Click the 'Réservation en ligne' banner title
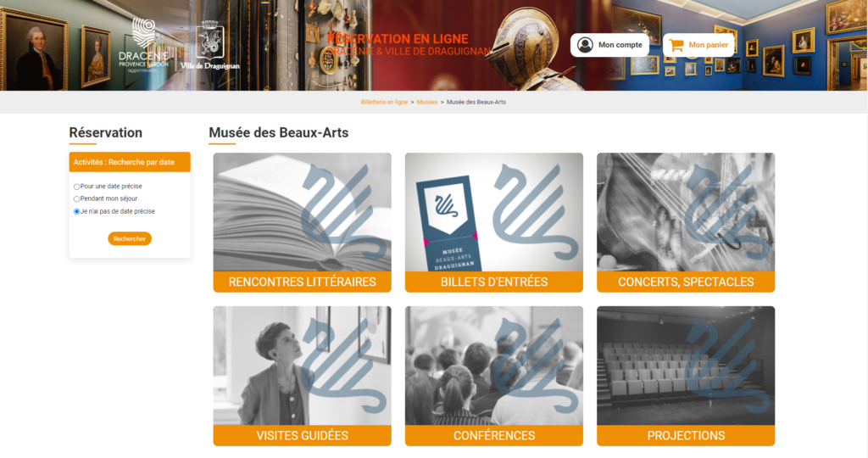The image size is (868, 458). click(398, 39)
